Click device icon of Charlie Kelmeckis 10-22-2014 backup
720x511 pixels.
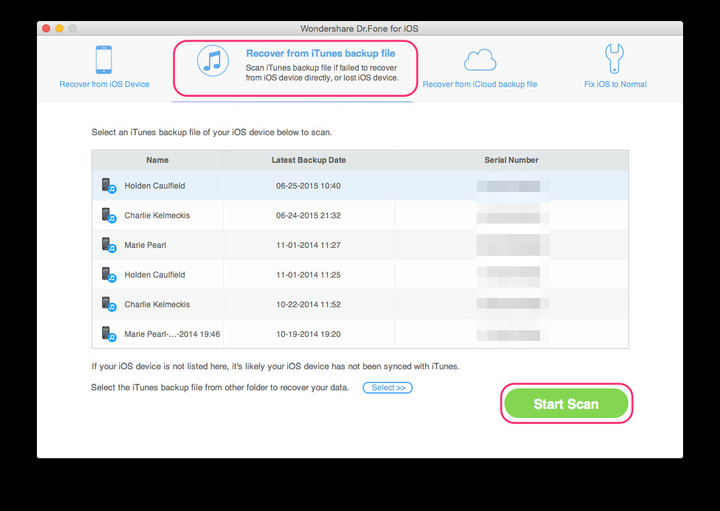coord(109,304)
